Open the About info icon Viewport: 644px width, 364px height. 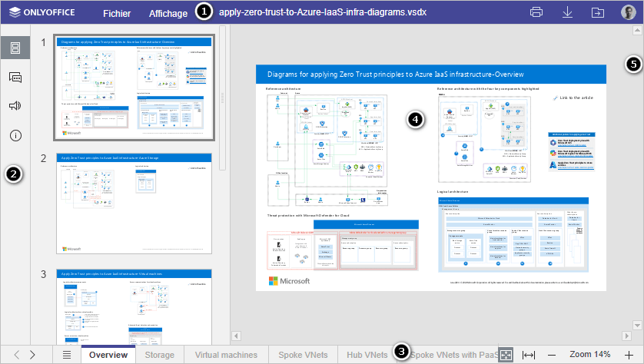tap(15, 135)
